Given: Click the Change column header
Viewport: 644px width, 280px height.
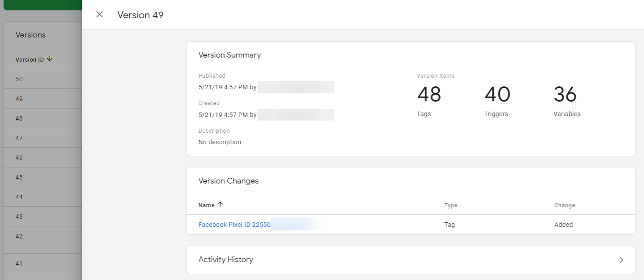Looking at the screenshot, I should (564, 205).
